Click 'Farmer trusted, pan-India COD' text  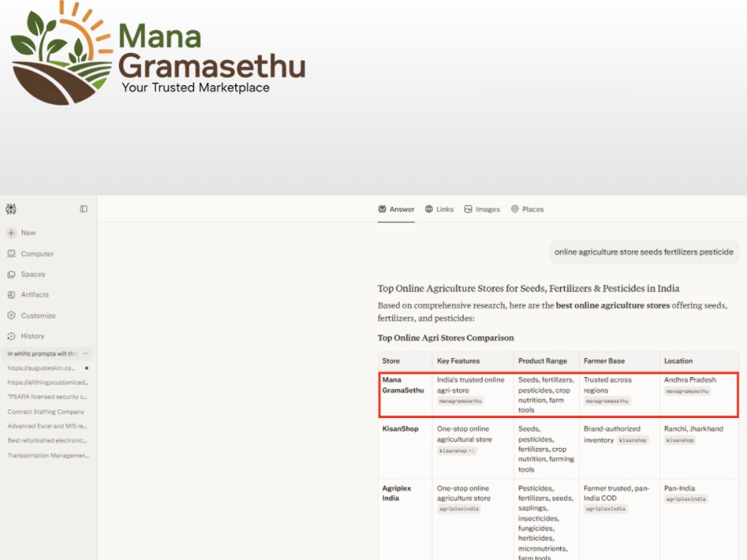point(616,493)
